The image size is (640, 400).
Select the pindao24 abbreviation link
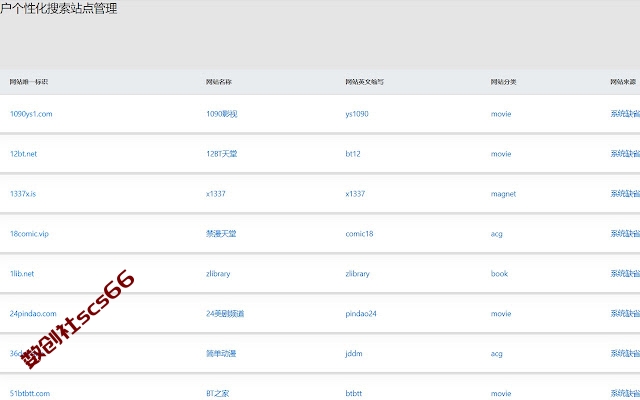pos(361,314)
